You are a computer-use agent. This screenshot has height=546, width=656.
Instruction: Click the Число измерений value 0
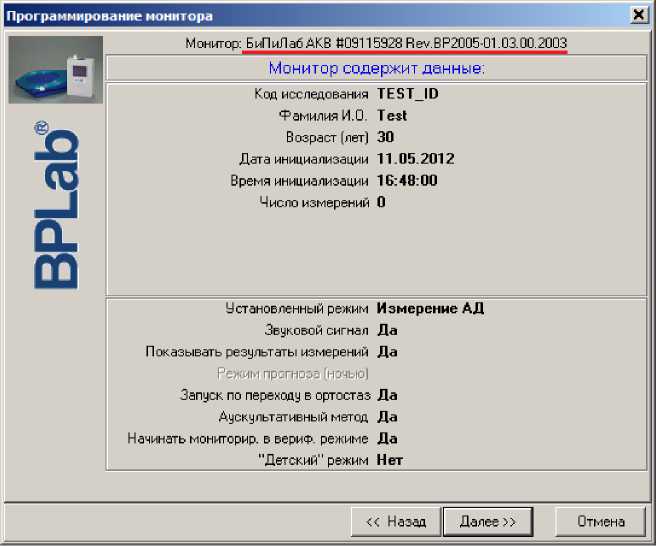pos(381,202)
